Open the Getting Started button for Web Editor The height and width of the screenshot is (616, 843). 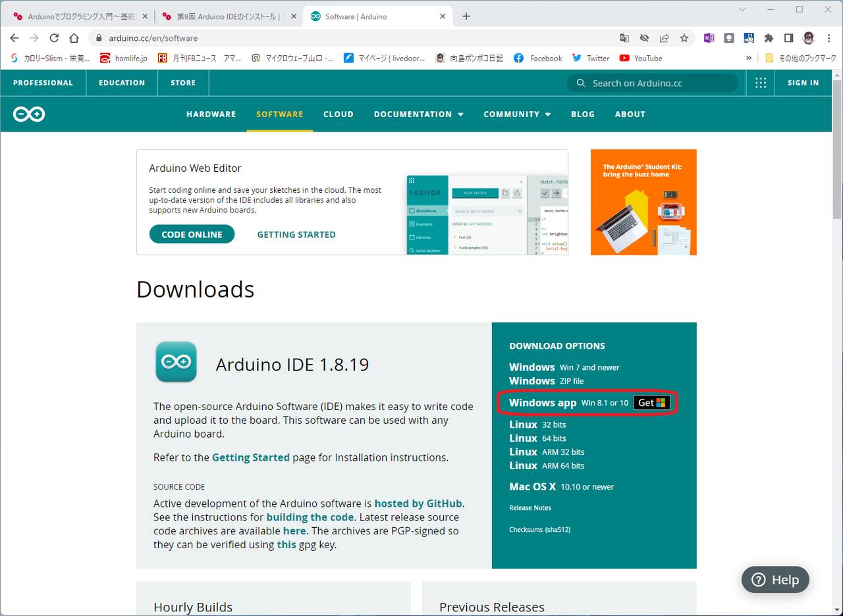point(296,234)
